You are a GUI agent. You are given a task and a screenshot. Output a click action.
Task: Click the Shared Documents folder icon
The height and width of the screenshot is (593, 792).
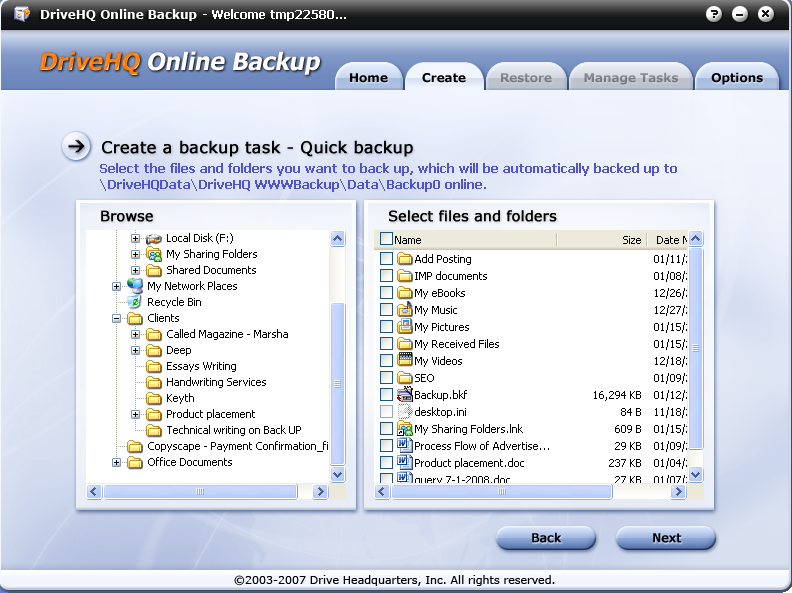(x=154, y=270)
